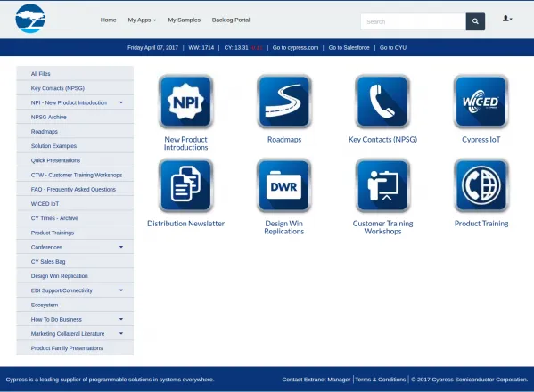This screenshot has width=534, height=392.
Task: Open Product Trainings sidebar entry
Action: tap(75, 233)
